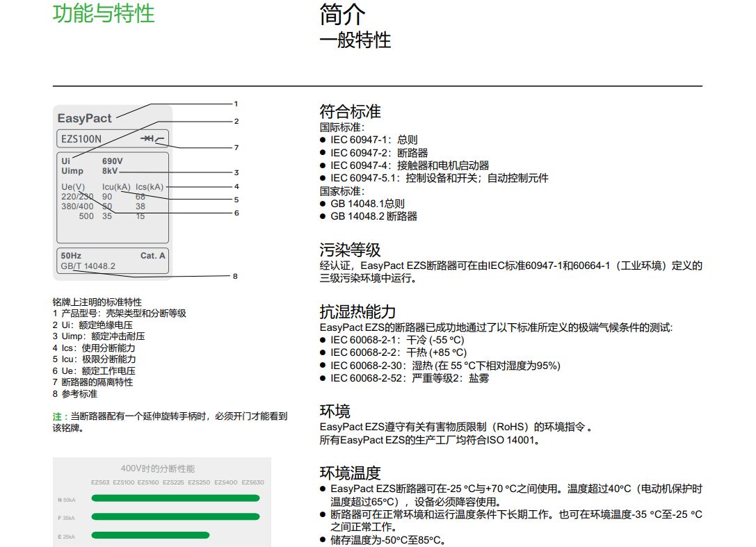This screenshot has height=547, width=756.
Task: Select legend item 5 Icu 极限分断能力
Action: coord(94,359)
